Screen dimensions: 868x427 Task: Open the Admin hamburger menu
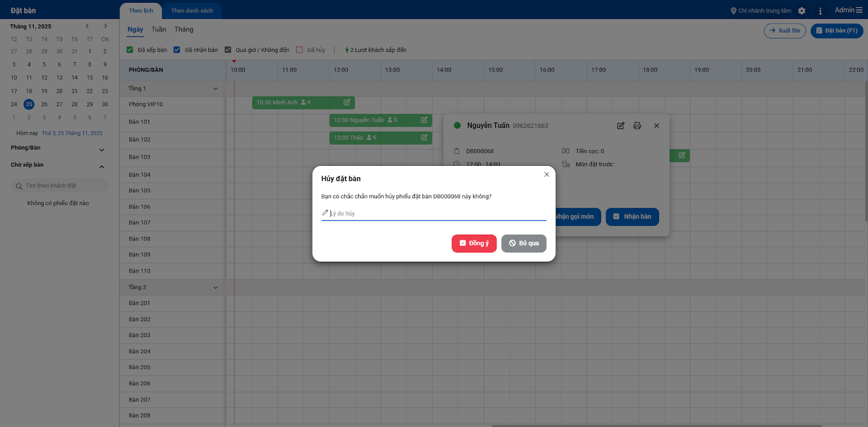point(859,10)
